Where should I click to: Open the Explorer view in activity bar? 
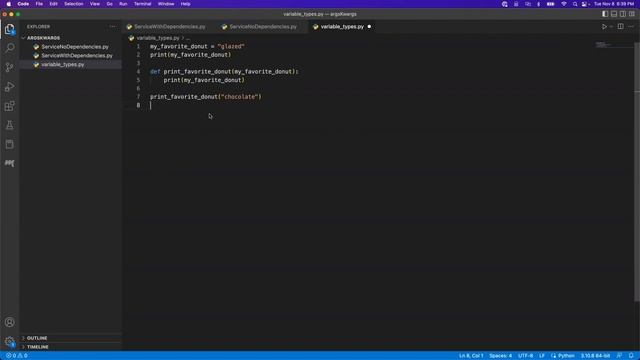(x=9, y=29)
